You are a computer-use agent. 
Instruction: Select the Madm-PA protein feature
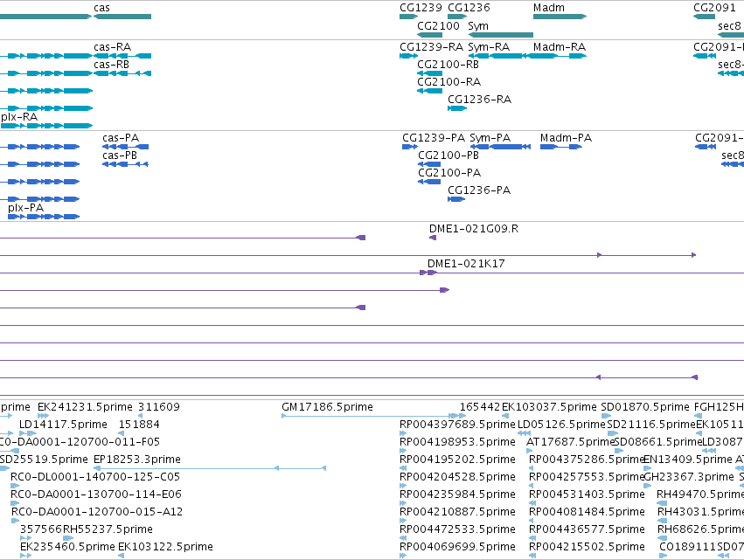[561, 147]
